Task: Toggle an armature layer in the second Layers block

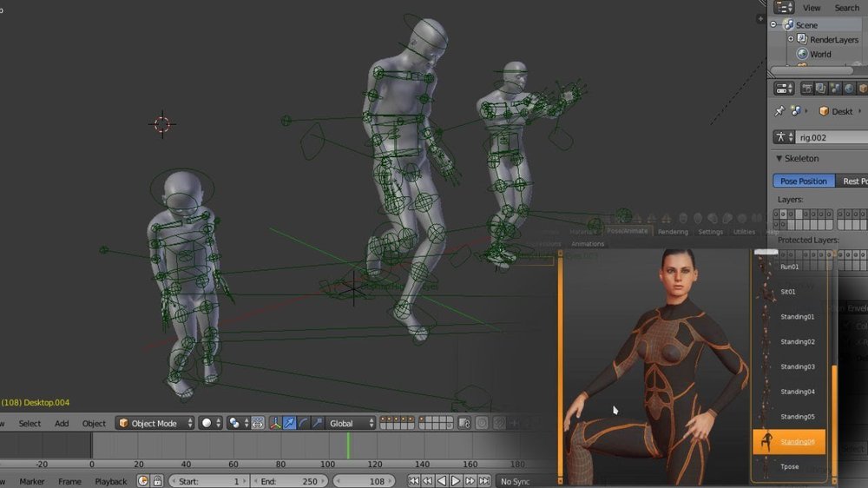Action: tap(842, 214)
